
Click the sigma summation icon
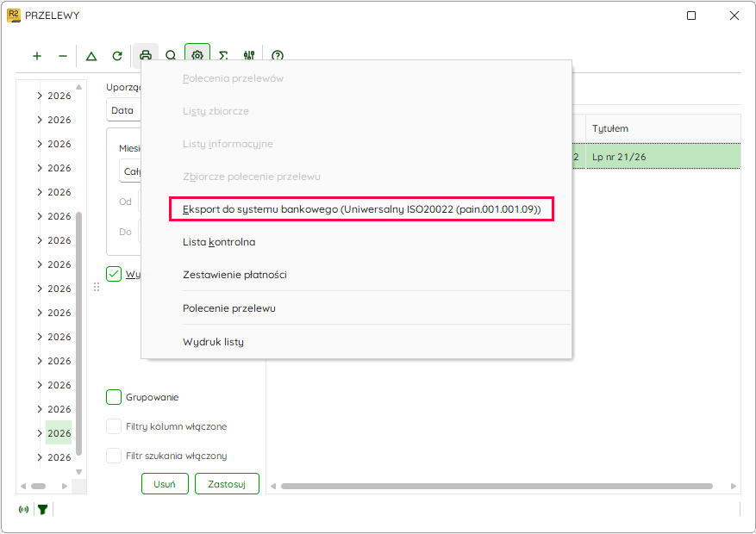pos(223,55)
